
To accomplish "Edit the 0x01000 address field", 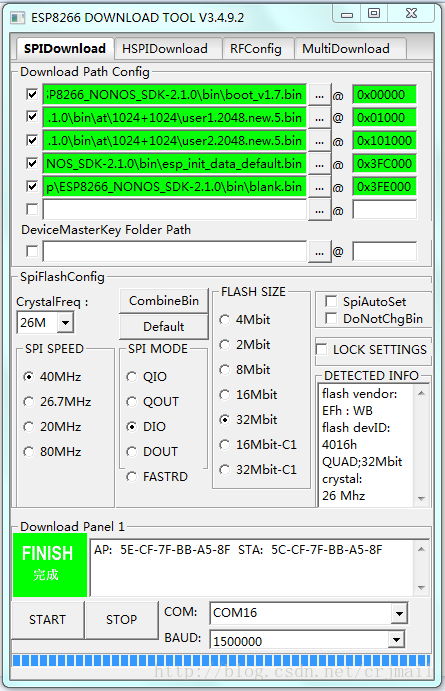I will 384,118.
